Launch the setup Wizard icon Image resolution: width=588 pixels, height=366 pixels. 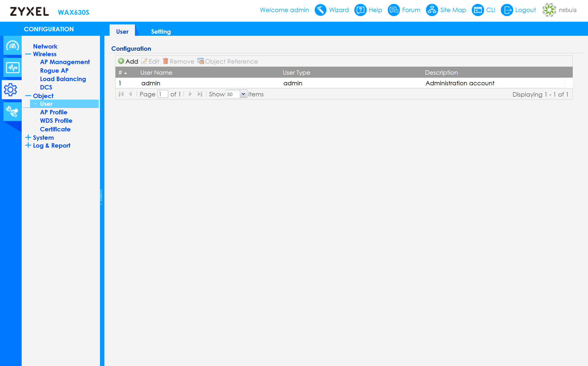click(x=320, y=10)
